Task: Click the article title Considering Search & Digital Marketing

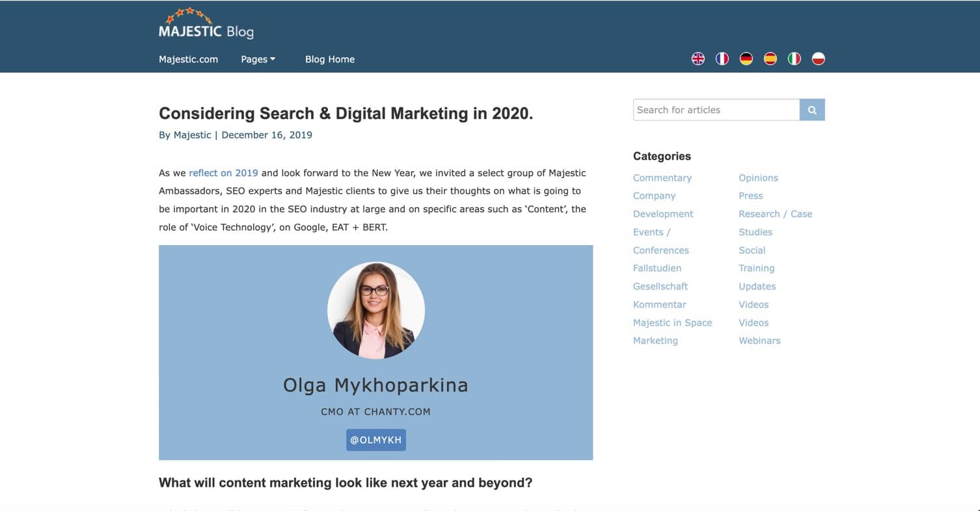Action: pos(346,114)
